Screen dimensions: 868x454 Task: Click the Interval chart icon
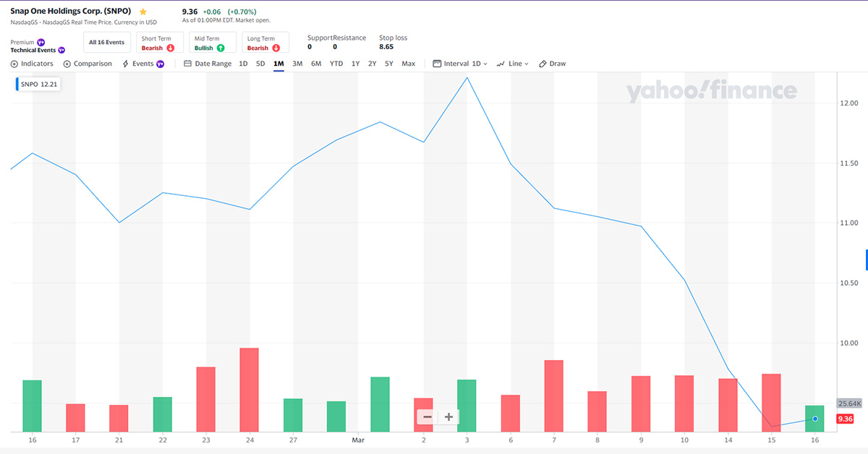pyautogui.click(x=437, y=64)
